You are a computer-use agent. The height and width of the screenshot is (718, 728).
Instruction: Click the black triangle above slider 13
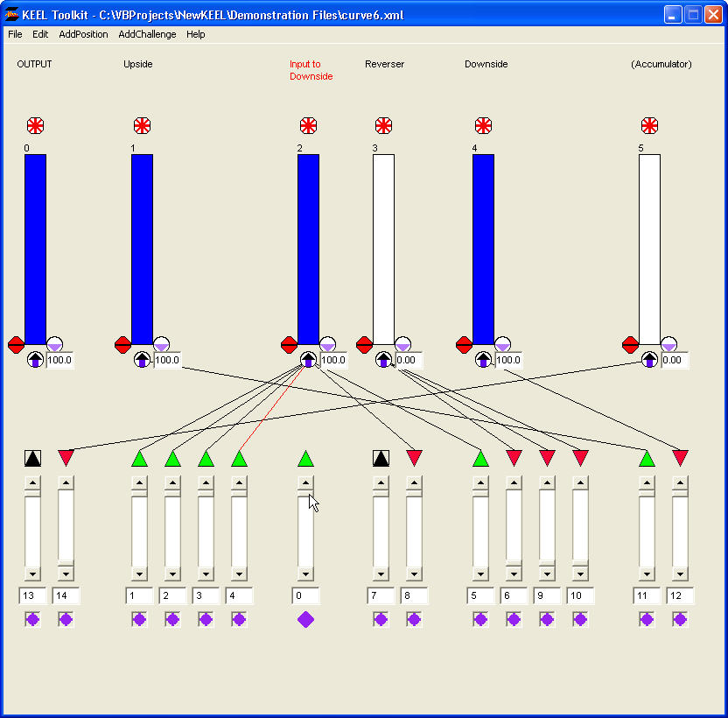pyautogui.click(x=33, y=458)
